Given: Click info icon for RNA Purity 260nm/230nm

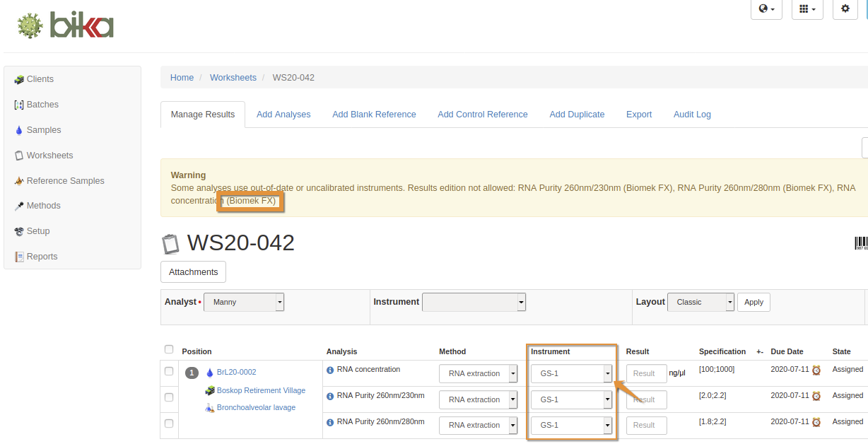Looking at the screenshot, I should coord(330,396).
